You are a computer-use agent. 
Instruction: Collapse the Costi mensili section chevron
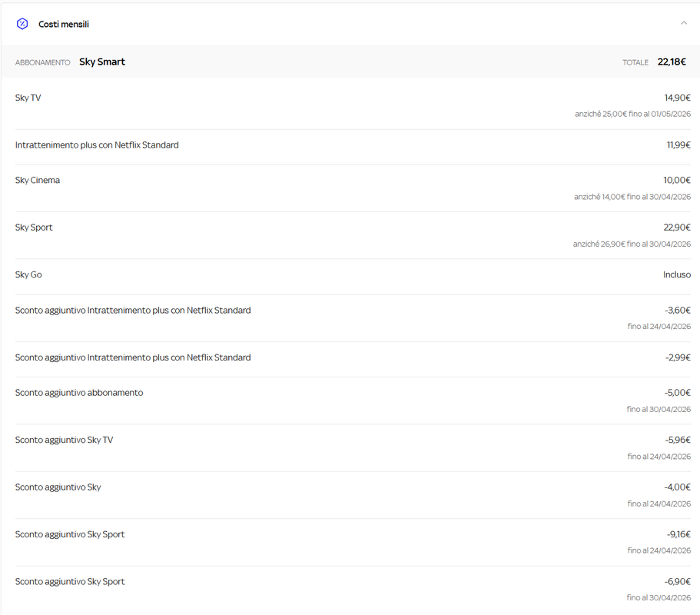pyautogui.click(x=684, y=23)
